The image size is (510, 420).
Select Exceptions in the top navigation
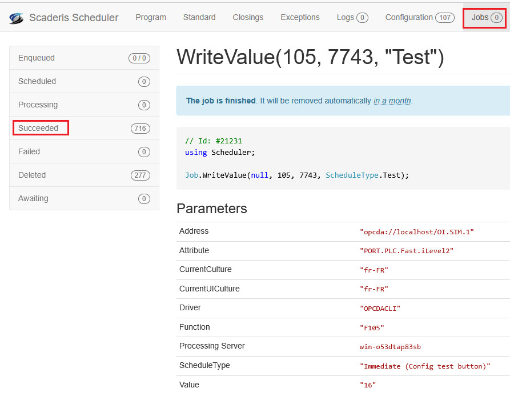[300, 17]
